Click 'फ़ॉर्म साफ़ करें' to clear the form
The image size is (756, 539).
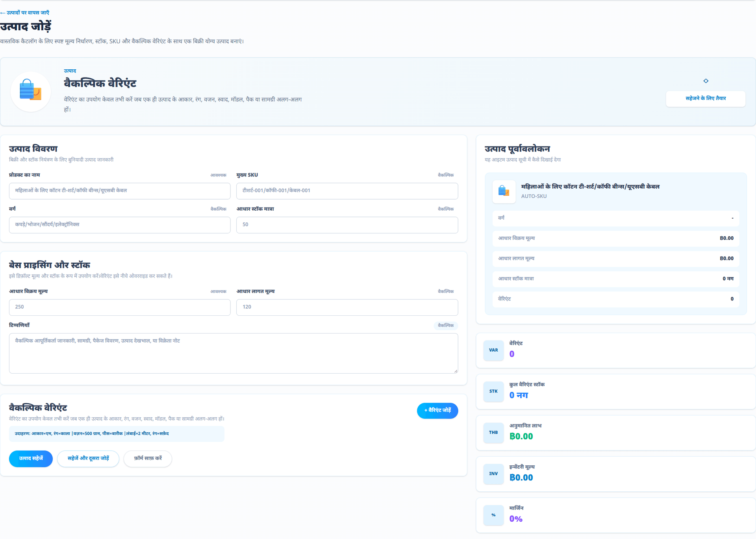(x=148, y=459)
